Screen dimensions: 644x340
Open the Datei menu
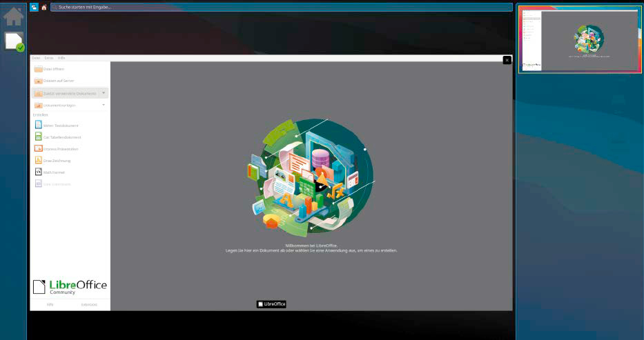point(36,58)
